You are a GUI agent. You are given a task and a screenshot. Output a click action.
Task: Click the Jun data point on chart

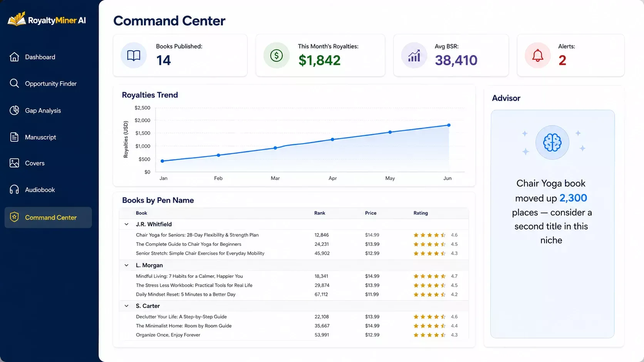click(x=449, y=125)
